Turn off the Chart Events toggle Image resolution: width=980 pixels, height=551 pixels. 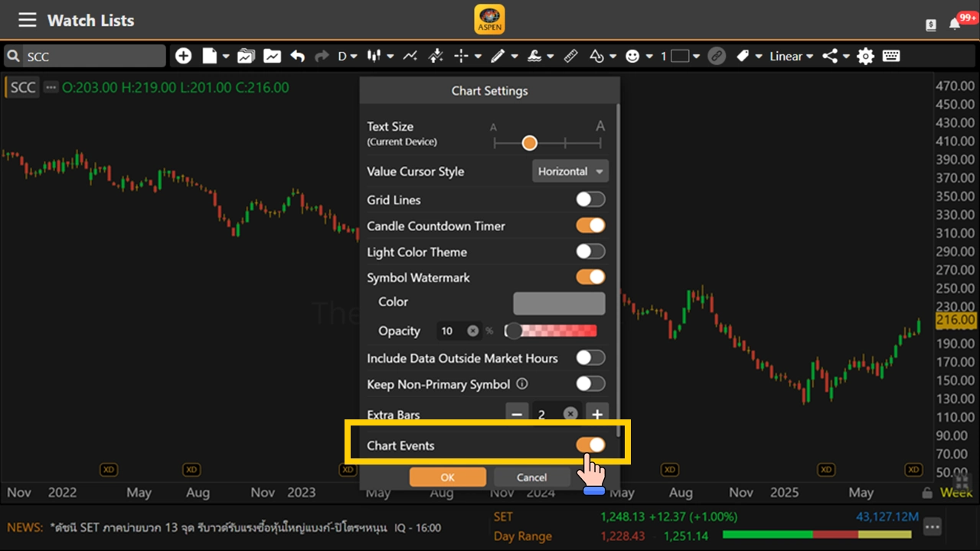(590, 445)
